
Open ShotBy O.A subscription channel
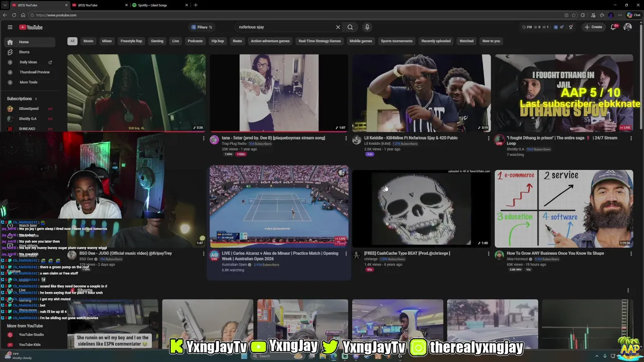pos(28,119)
